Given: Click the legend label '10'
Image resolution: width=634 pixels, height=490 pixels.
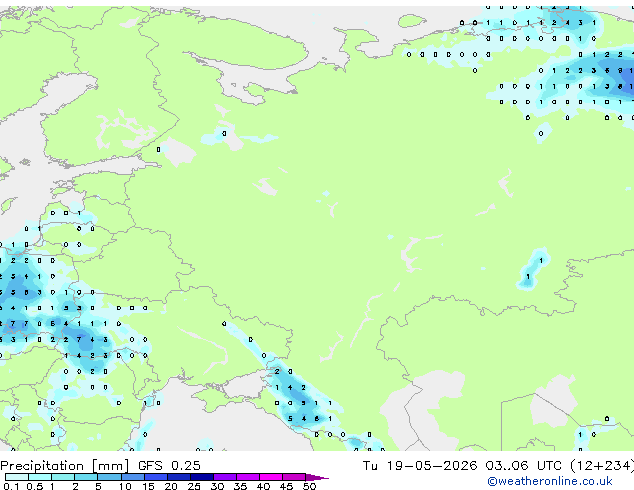Looking at the screenshot, I should pyautogui.click(x=125, y=486).
